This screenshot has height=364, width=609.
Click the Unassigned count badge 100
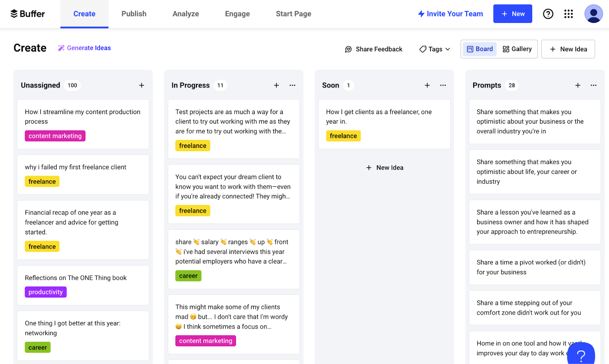[x=72, y=85]
